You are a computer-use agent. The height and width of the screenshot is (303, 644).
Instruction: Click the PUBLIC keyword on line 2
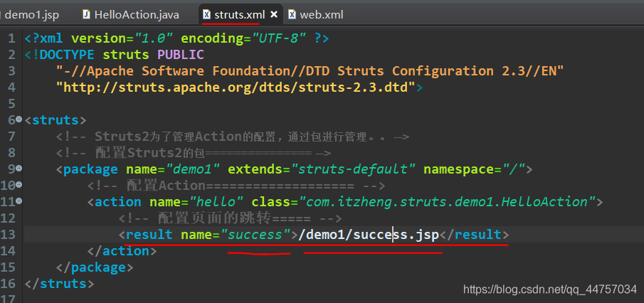click(180, 55)
